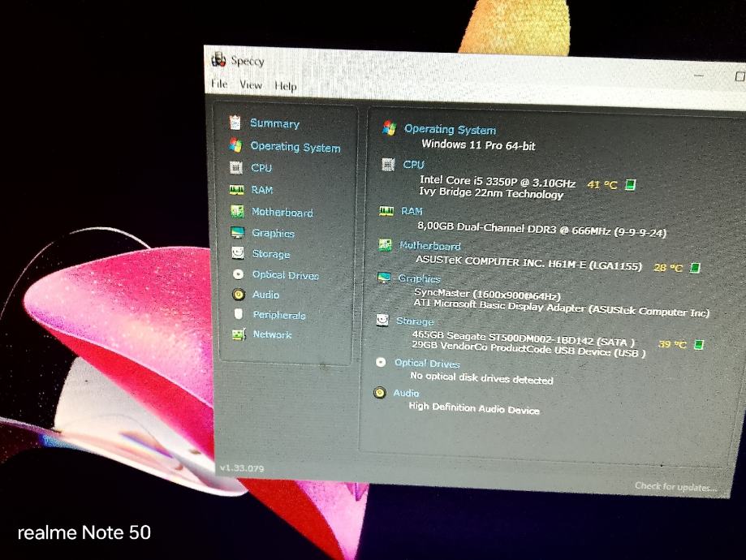Viewport: 746px width, 560px height.
Task: Click the 'ASUSTeK COMPUTER INC. H61M-E' text
Action: [x=501, y=263]
